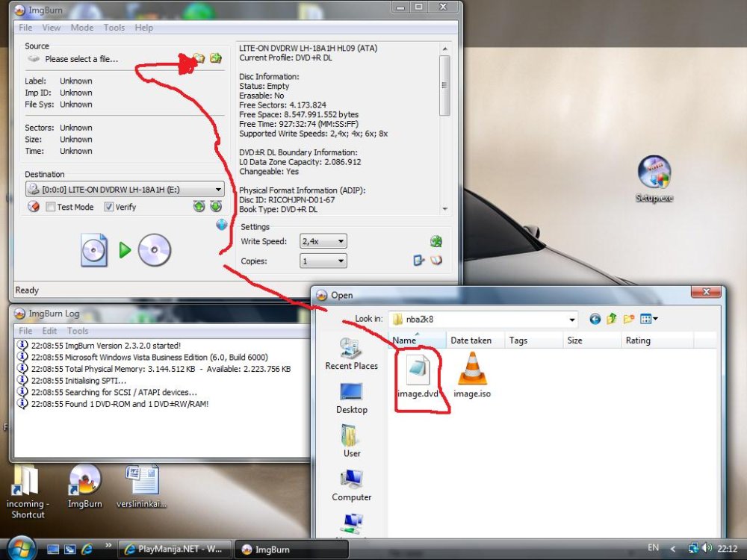Select the image.iso VLC file
The image size is (747, 560).
pyautogui.click(x=472, y=376)
